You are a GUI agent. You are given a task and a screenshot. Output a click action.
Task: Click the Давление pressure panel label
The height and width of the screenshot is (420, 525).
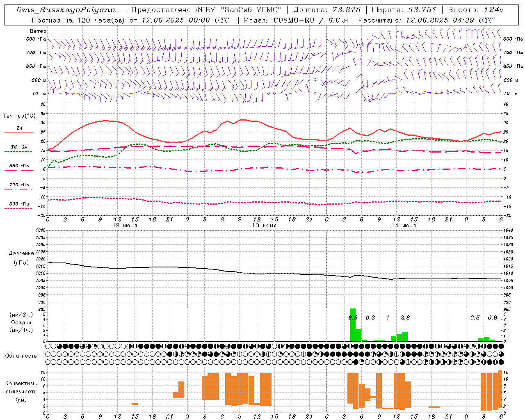[x=21, y=253]
